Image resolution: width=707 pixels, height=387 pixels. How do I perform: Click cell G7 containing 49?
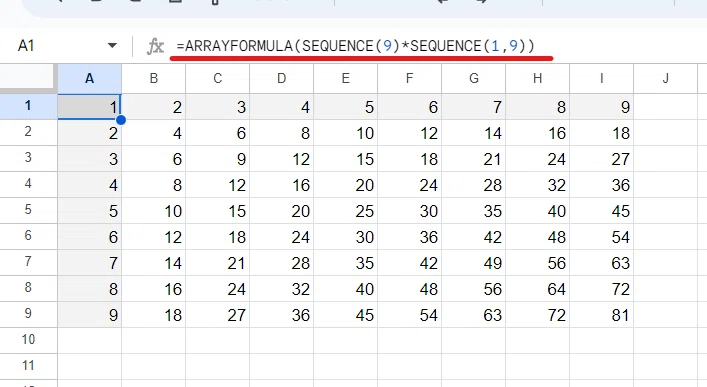pos(474,263)
